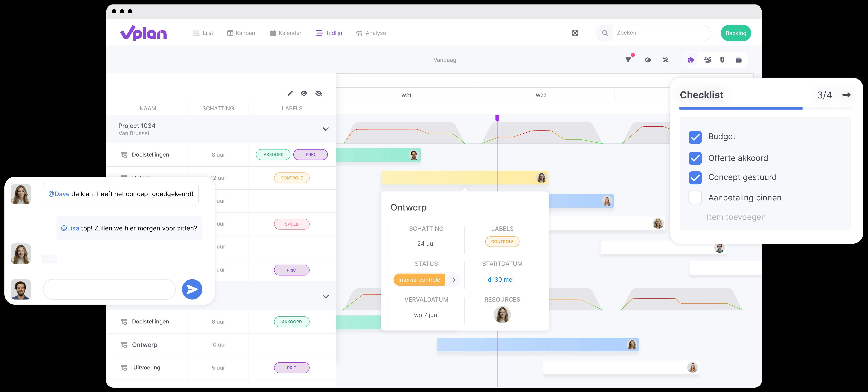Click the traffic light status icon
This screenshot has width=868, height=392.
[722, 60]
